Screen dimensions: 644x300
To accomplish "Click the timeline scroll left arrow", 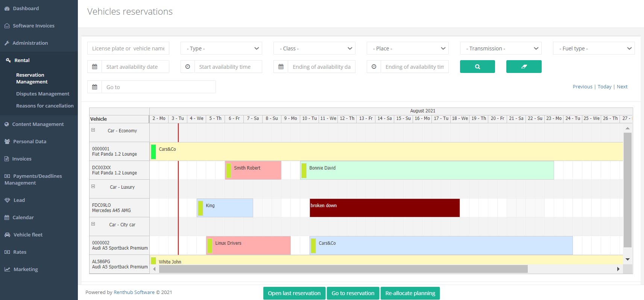I will (x=154, y=269).
